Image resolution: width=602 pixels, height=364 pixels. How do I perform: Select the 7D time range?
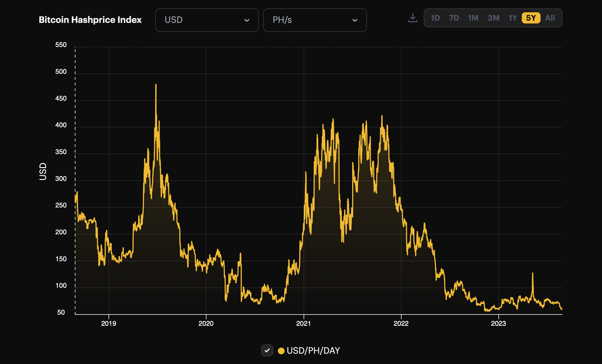tap(454, 18)
